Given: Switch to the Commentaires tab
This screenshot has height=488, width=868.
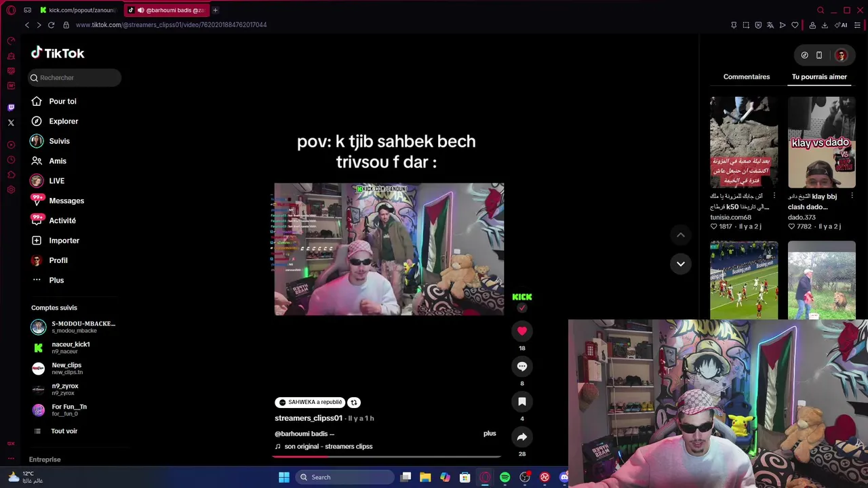Looking at the screenshot, I should coord(746,77).
